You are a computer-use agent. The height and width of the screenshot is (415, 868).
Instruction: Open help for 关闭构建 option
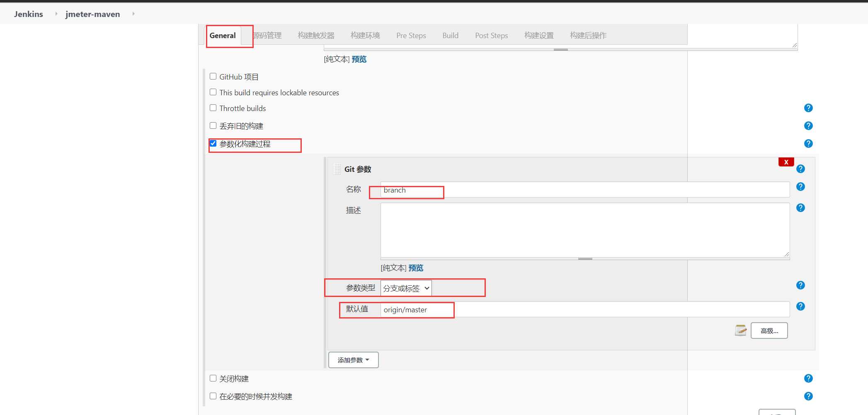(x=808, y=379)
